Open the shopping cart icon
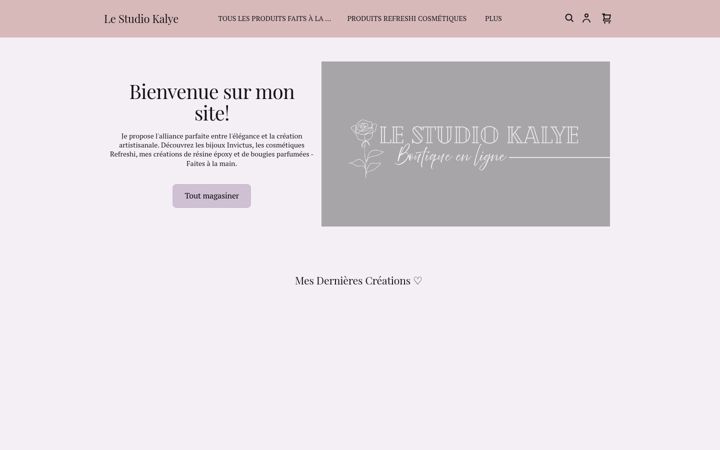Viewport: 720px width, 450px height. [x=607, y=18]
